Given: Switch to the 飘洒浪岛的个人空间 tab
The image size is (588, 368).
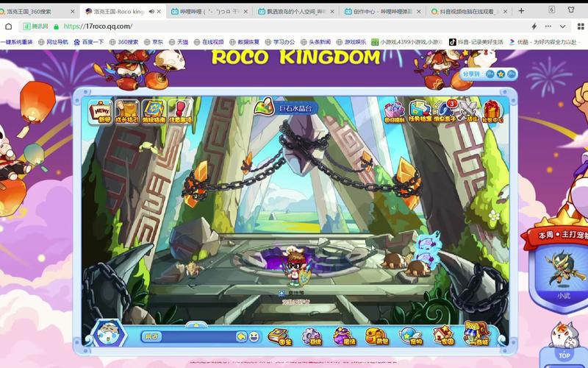Looking at the screenshot, I should [296, 12].
